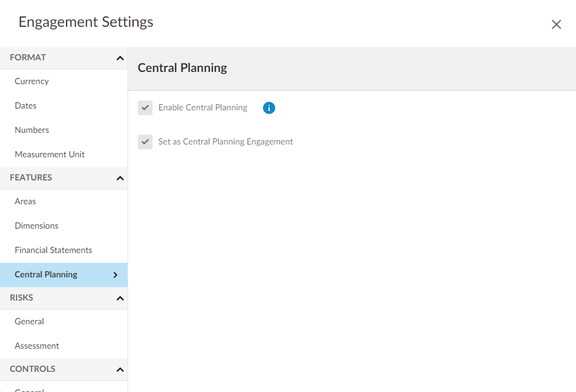Select Dates in the sidebar
The width and height of the screenshot is (576, 392).
click(26, 105)
